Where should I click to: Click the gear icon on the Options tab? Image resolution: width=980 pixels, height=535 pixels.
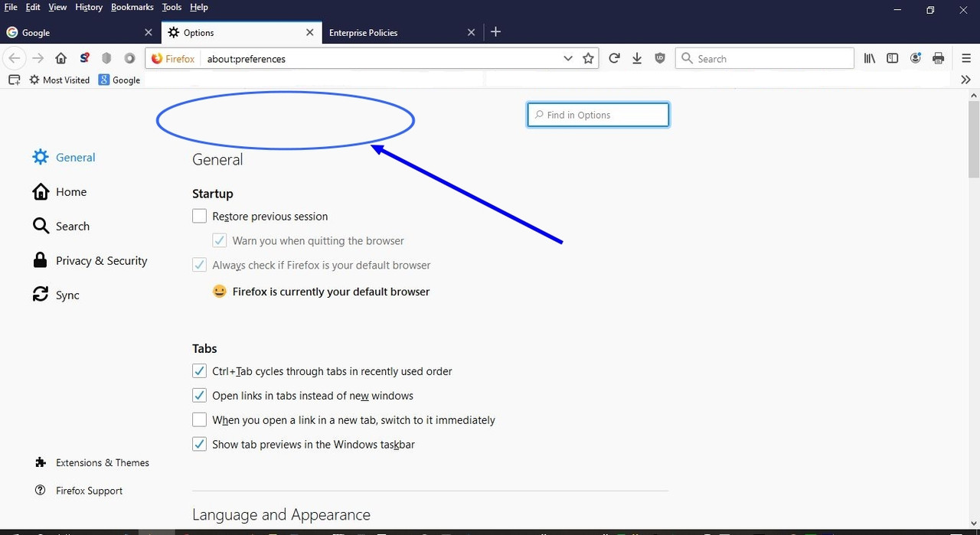(174, 32)
